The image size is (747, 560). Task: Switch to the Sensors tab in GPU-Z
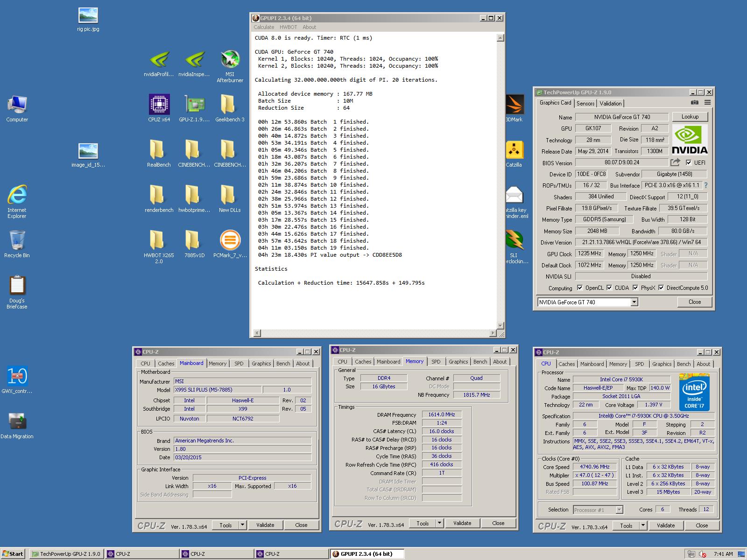tap(585, 104)
